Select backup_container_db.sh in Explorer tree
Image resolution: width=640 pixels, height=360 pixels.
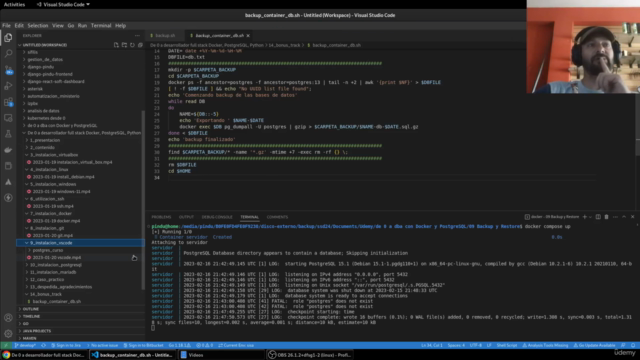57,302
